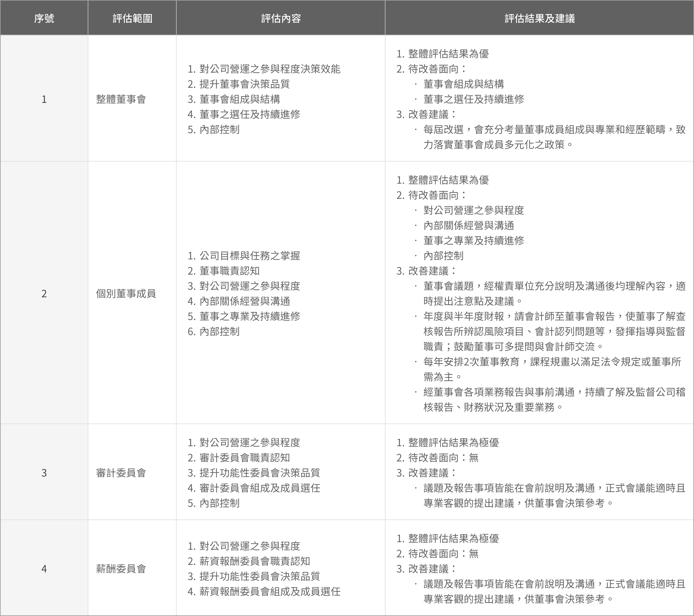
Task: Click the item 公司目標與任務之掌握
Action: coord(250,256)
